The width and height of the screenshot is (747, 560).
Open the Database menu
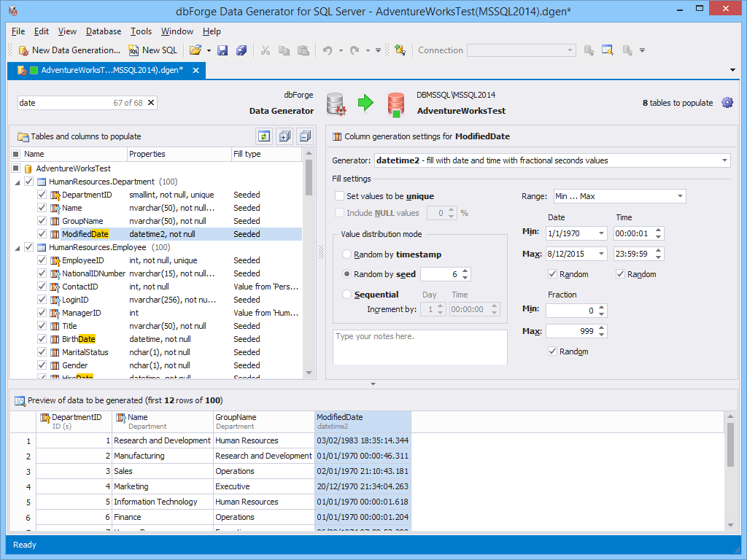point(104,31)
